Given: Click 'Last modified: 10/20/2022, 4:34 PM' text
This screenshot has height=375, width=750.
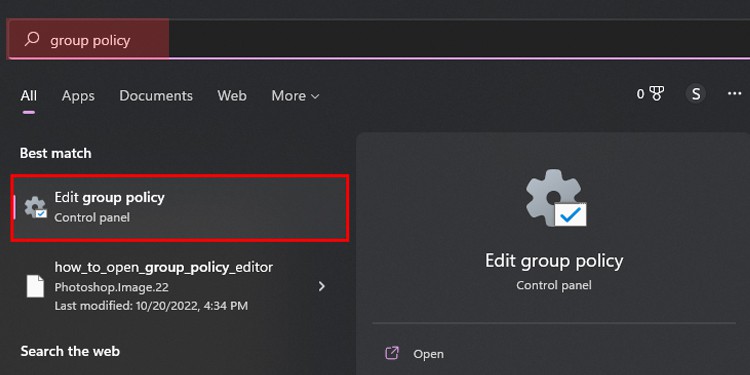Looking at the screenshot, I should [x=151, y=305].
